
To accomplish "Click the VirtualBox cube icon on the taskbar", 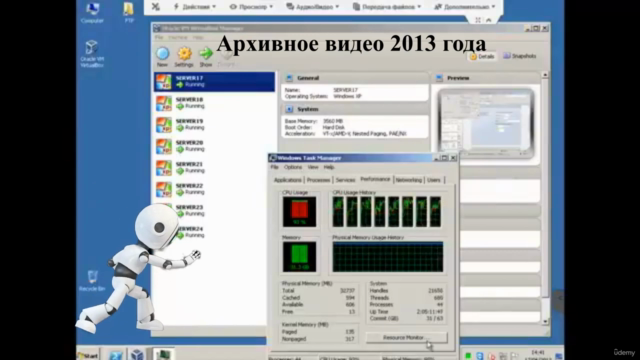I will tap(137, 355).
